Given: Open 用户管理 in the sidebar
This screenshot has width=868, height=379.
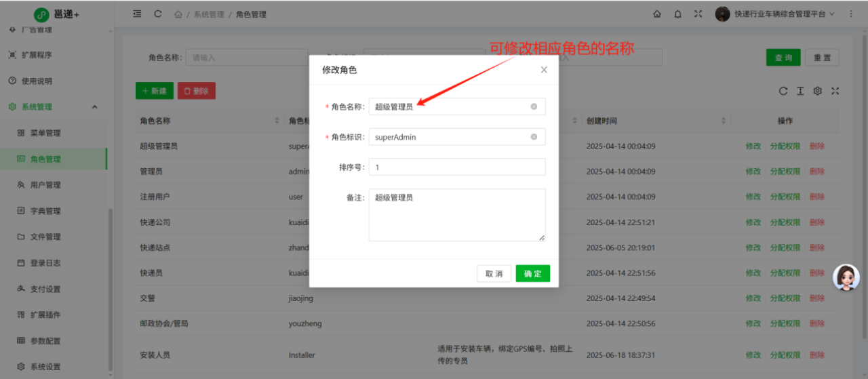Looking at the screenshot, I should click(45, 185).
